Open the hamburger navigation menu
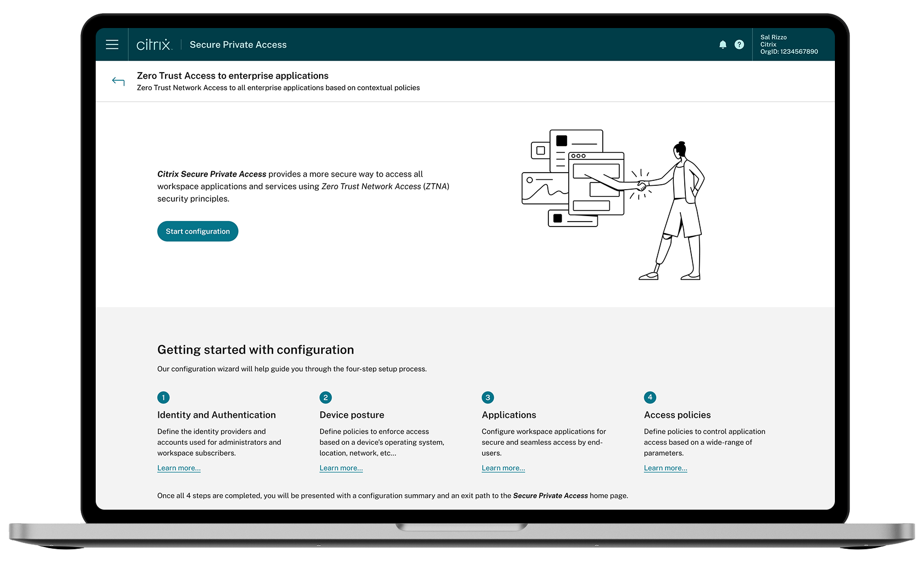Viewport: 924px width, 563px height. [x=112, y=45]
